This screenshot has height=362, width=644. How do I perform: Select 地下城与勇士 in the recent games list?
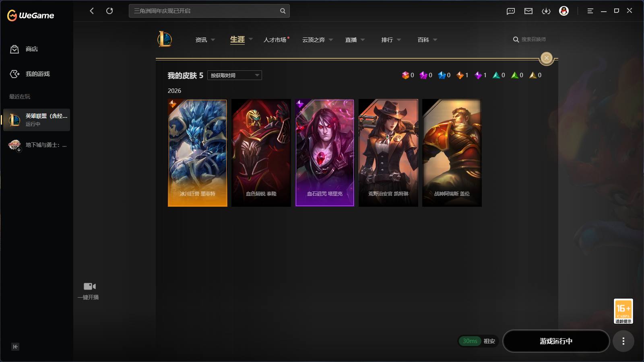[37, 145]
